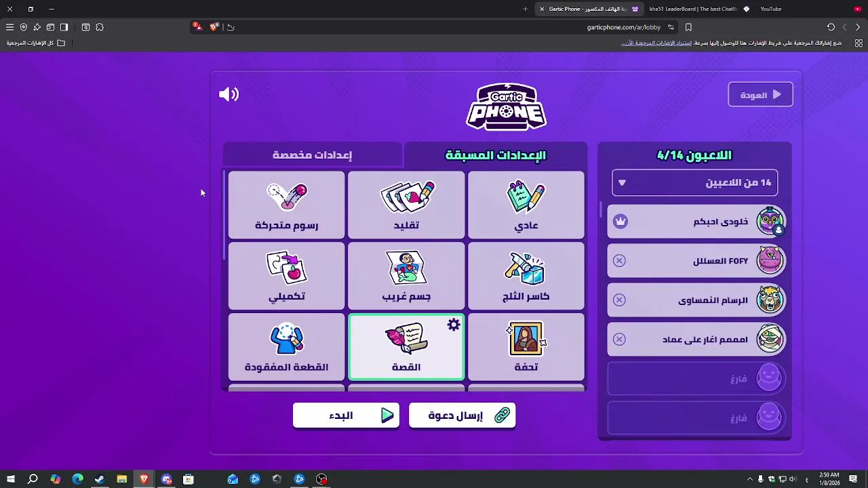Open apps grid icon in bookmarks bar
This screenshot has width=868, height=488.
(x=859, y=43)
